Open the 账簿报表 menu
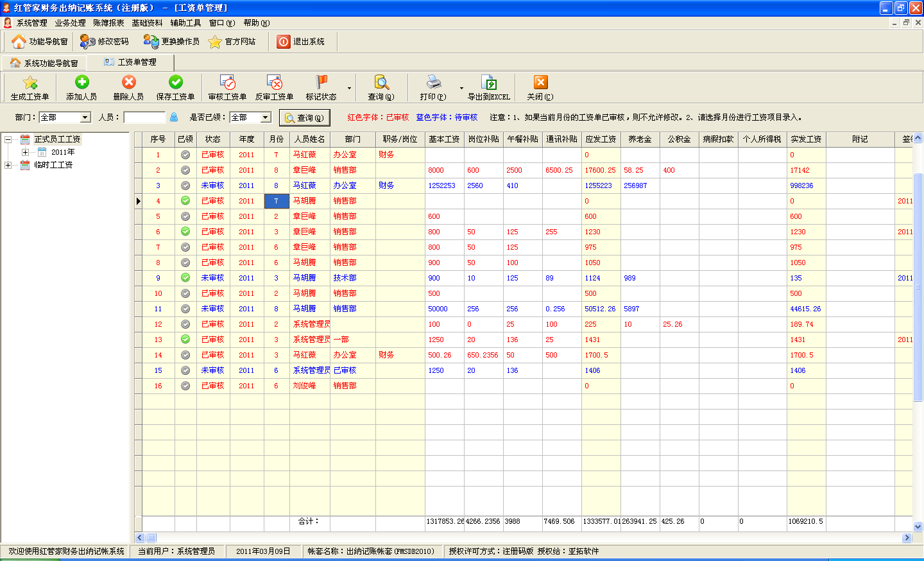The height and width of the screenshot is (561, 924). (x=108, y=23)
